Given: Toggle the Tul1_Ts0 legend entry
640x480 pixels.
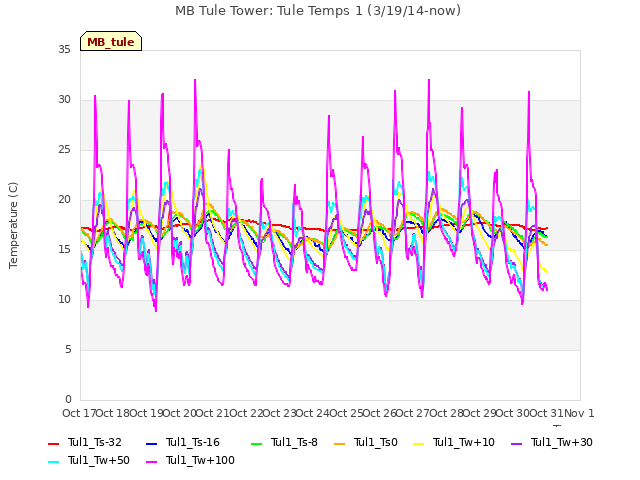Looking at the screenshot, I should click(366, 442).
